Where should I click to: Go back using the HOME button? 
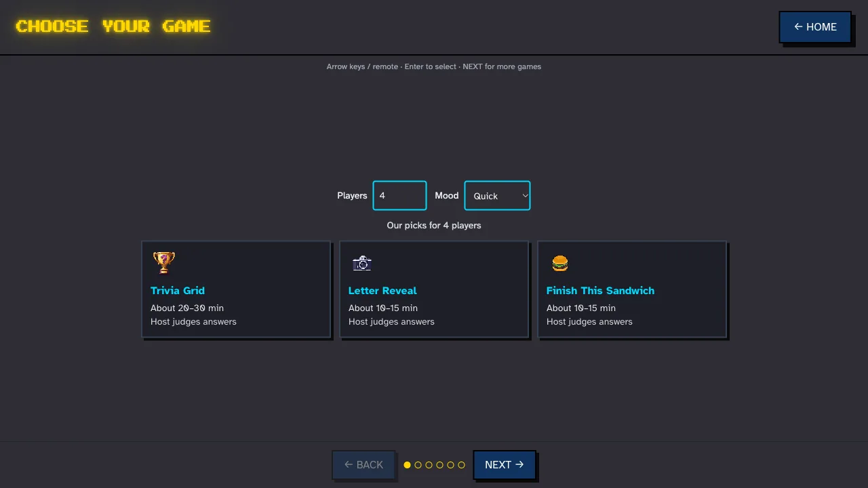point(815,27)
